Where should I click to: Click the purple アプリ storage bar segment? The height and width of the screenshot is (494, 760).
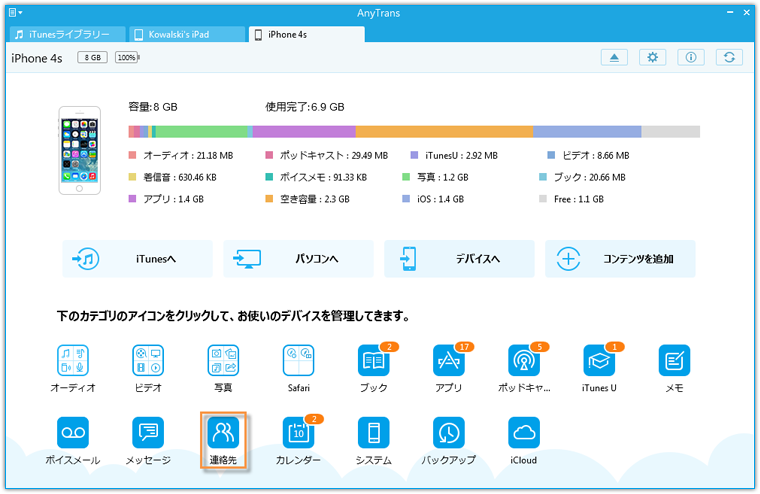point(304,131)
